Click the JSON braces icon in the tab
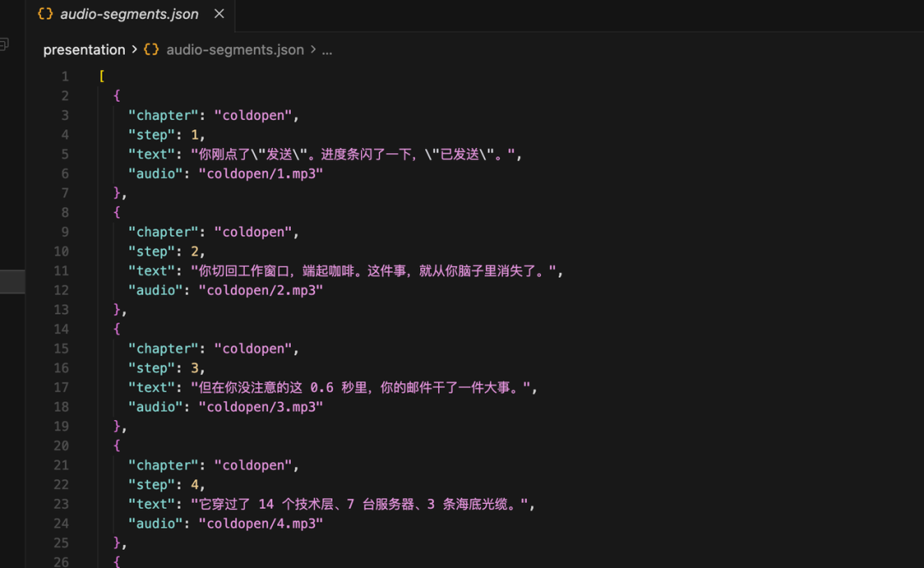 tap(44, 15)
